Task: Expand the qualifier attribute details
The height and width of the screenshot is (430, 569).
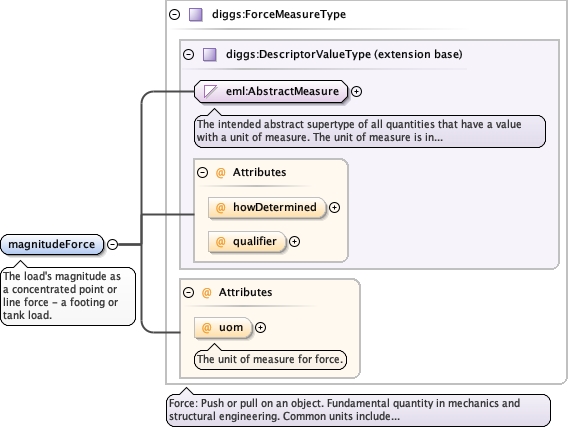Action: coord(294,242)
